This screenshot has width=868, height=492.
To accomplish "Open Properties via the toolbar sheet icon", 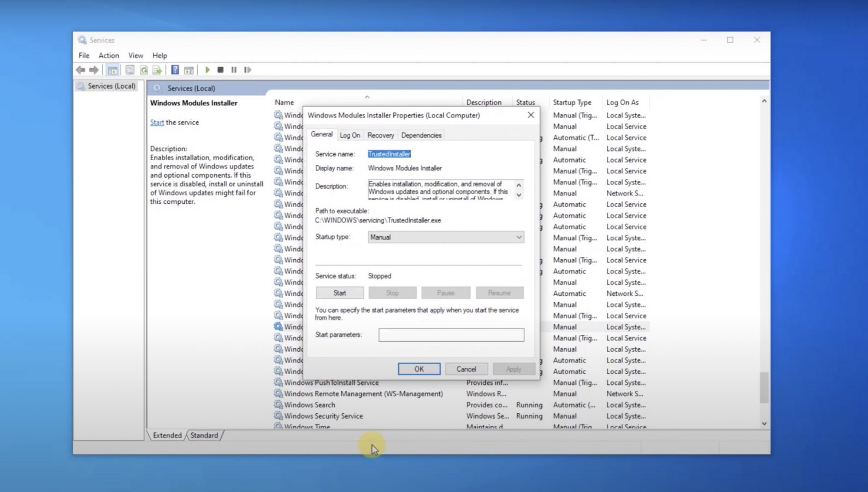I will coord(130,70).
